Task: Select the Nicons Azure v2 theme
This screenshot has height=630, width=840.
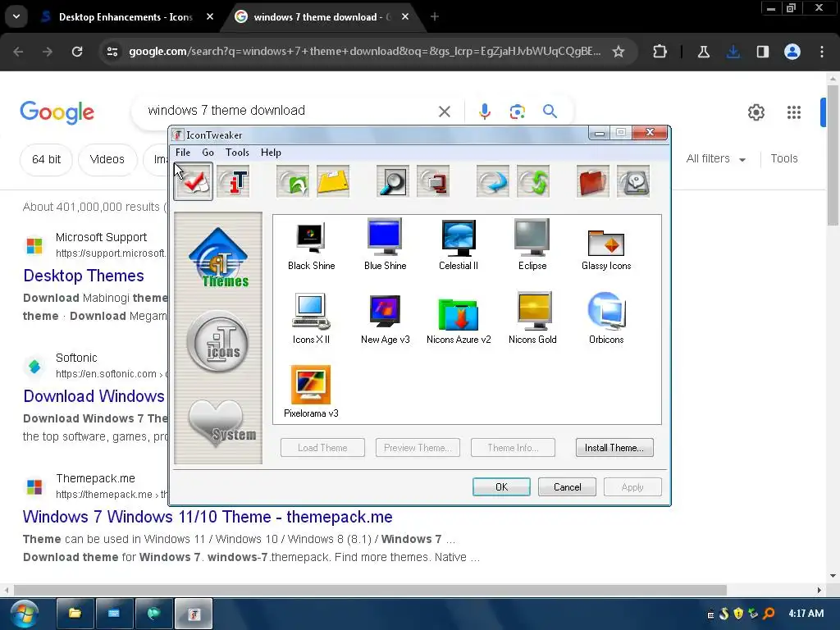Action: click(459, 321)
